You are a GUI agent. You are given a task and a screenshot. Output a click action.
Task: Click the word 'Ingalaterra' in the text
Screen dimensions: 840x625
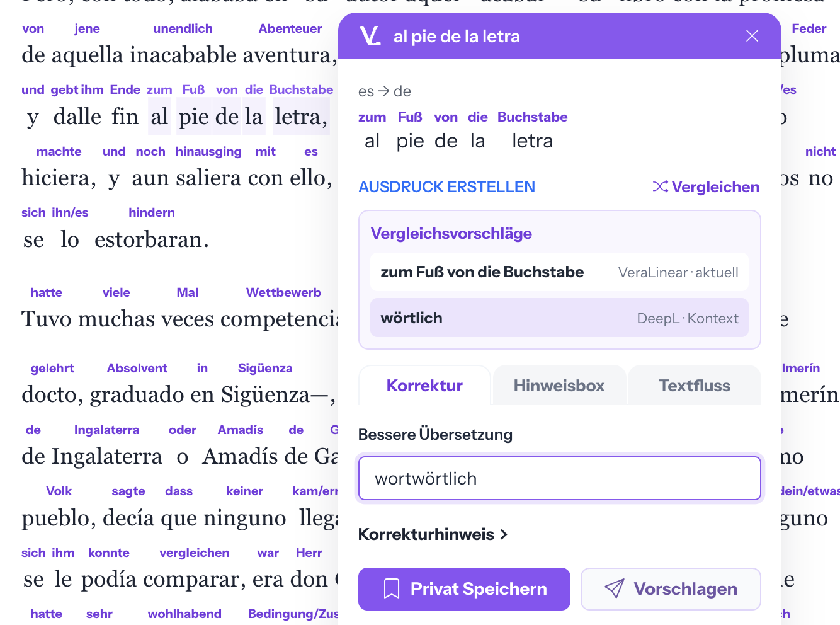coord(106,456)
